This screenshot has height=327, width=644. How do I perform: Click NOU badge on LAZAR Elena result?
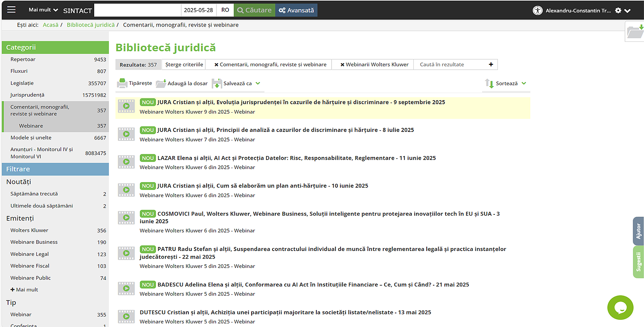click(x=148, y=158)
